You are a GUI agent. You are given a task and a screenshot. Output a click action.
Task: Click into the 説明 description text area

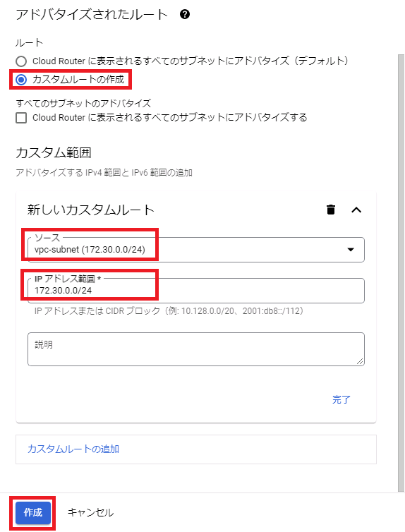[196, 349]
